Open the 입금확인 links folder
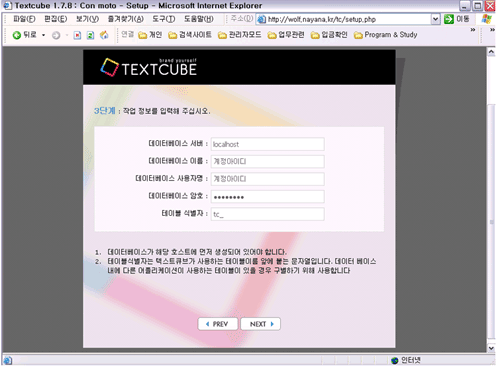Screen dimensions: 500x366 329,35
